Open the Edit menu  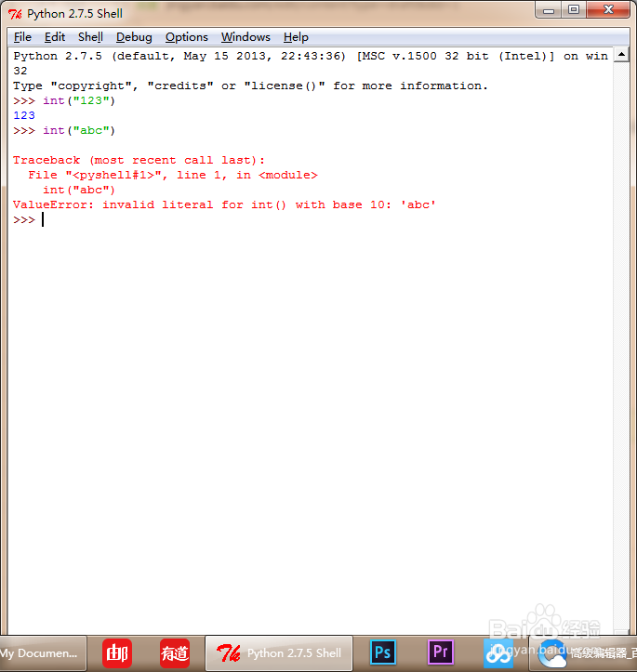tap(55, 37)
